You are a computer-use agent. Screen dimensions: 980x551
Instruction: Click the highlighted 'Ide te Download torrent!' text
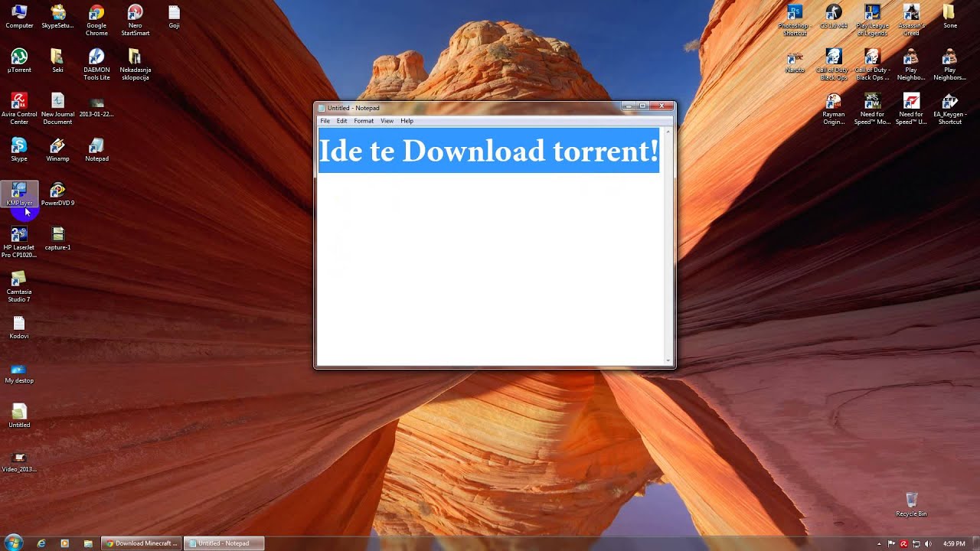click(488, 151)
